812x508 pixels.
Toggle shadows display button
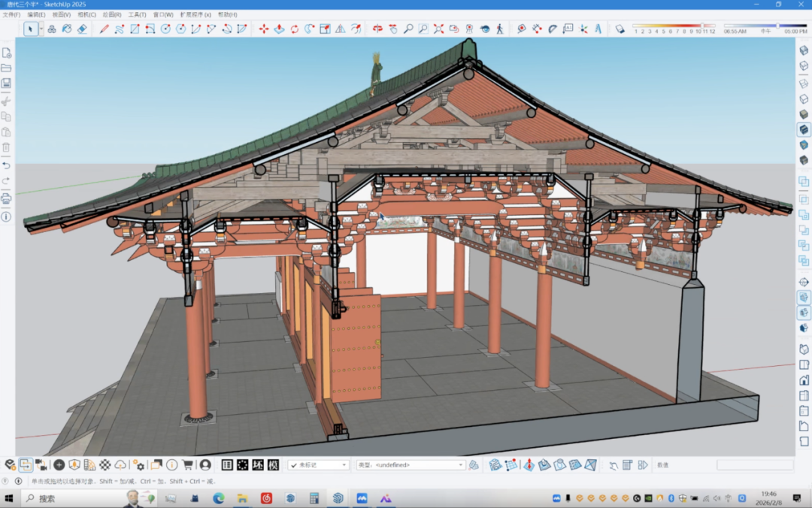(x=620, y=29)
